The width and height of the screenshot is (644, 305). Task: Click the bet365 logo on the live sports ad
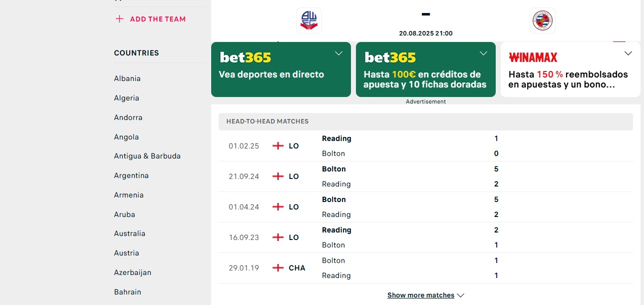245,57
